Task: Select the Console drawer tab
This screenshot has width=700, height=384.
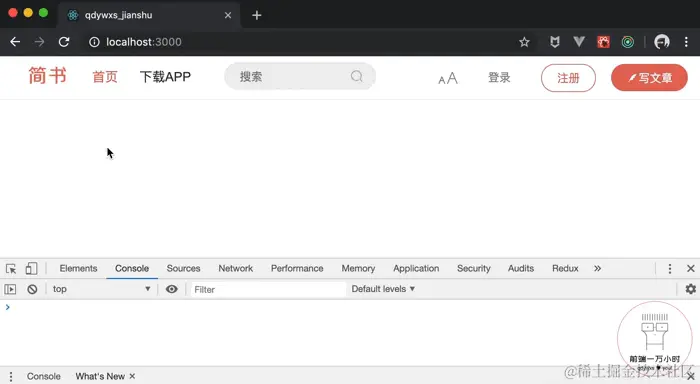Action: pos(43,376)
